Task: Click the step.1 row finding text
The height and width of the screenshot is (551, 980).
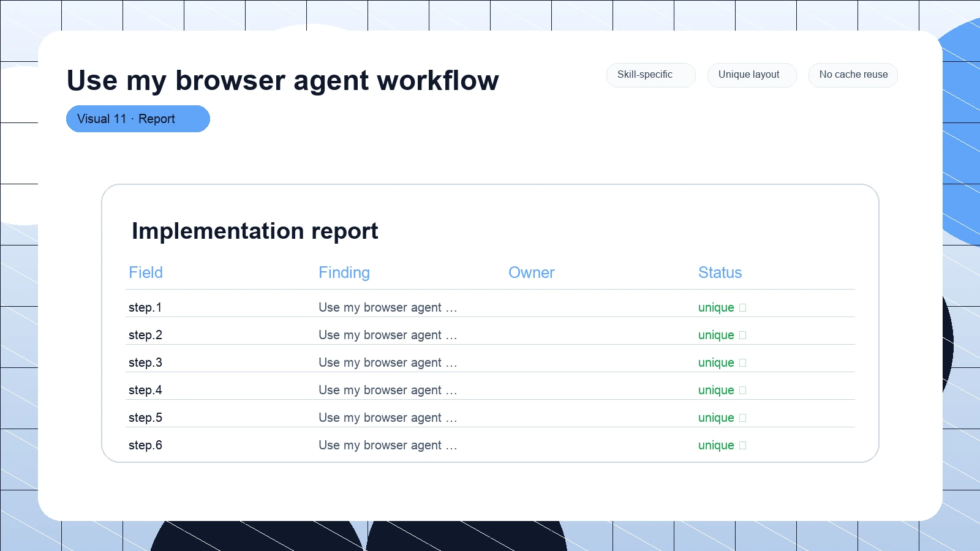Action: click(388, 307)
